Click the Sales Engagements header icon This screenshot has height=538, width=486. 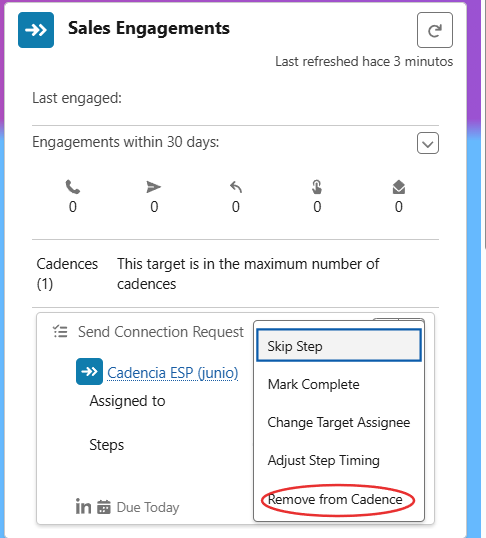pos(36,30)
